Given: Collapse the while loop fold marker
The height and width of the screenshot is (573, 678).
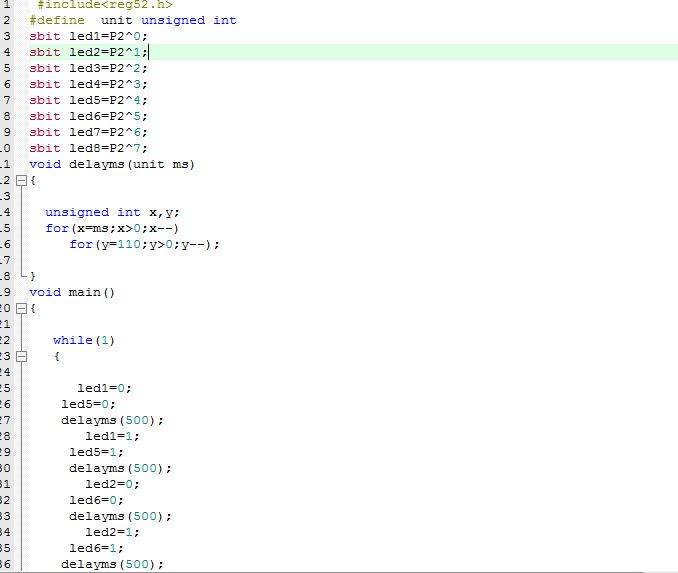Looking at the screenshot, I should pos(21,356).
